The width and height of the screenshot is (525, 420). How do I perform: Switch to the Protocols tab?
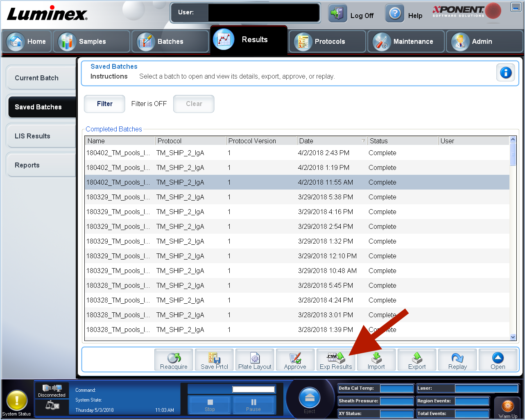327,41
